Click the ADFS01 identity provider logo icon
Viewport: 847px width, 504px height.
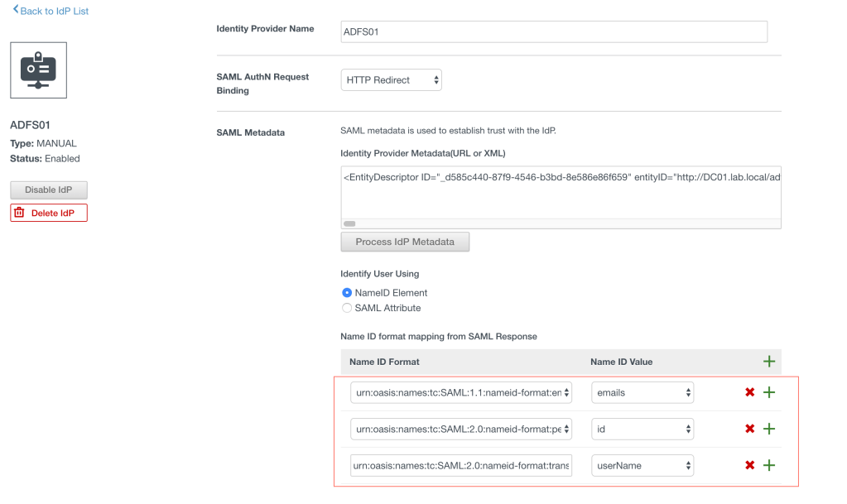point(38,70)
